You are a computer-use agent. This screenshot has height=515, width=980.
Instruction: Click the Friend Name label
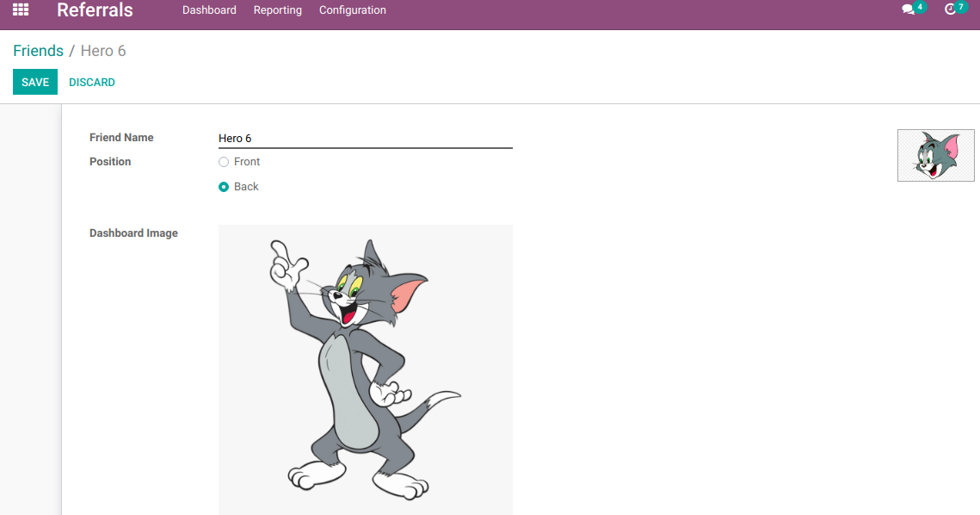121,138
